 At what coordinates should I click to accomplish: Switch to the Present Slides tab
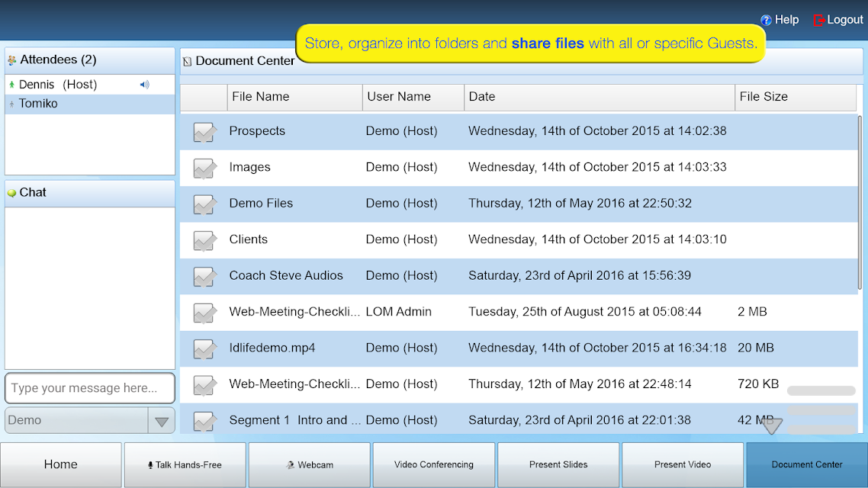click(x=558, y=465)
